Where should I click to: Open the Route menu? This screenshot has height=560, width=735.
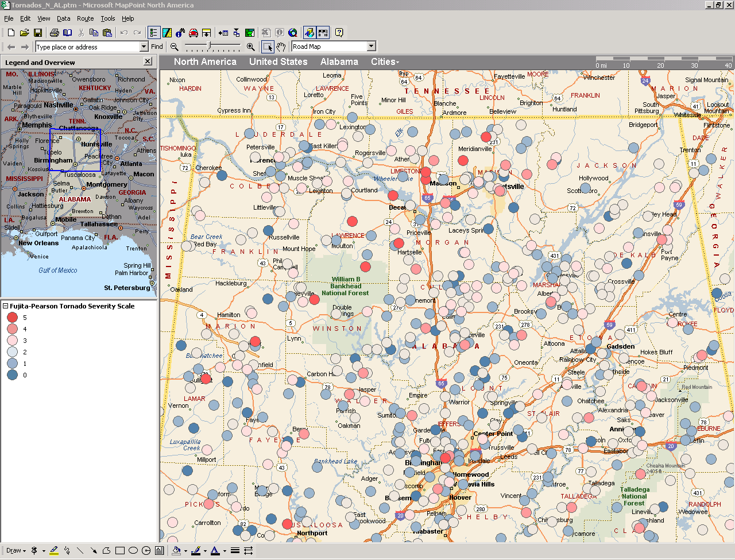tap(85, 18)
